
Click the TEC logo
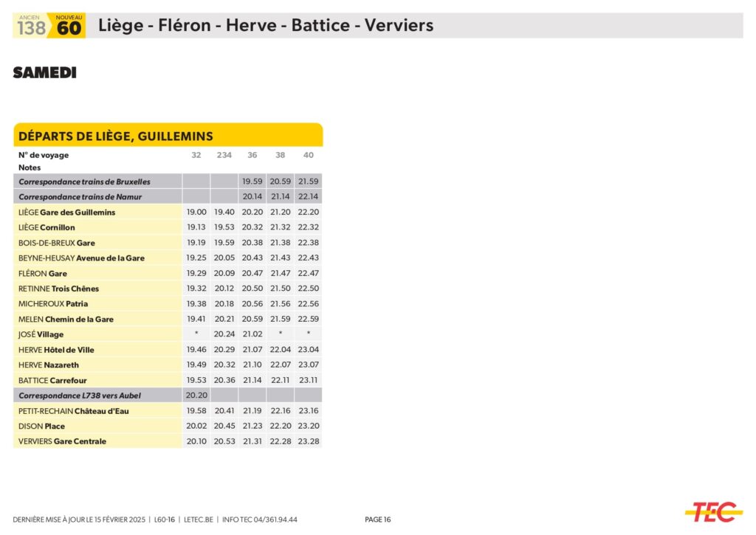pos(712,511)
